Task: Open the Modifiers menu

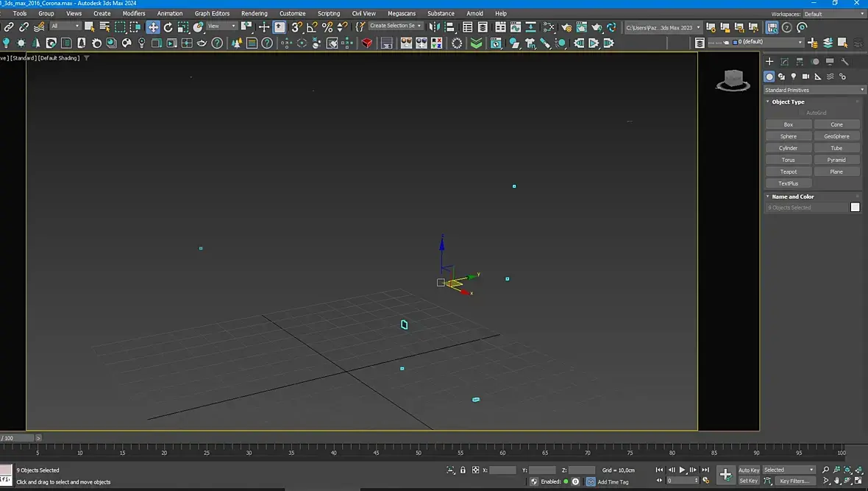Action: click(134, 13)
